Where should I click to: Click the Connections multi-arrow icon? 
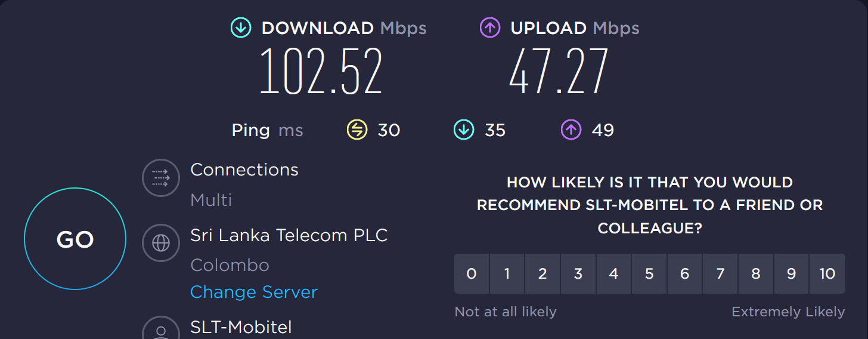[161, 178]
